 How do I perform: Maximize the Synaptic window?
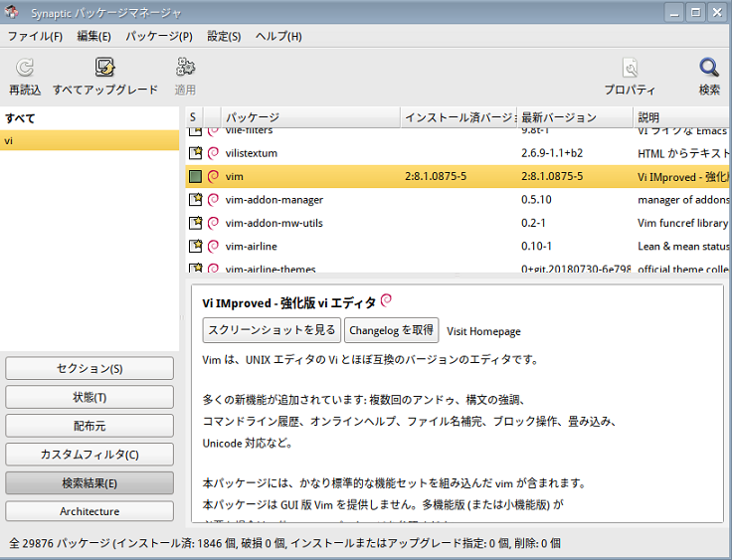695,12
